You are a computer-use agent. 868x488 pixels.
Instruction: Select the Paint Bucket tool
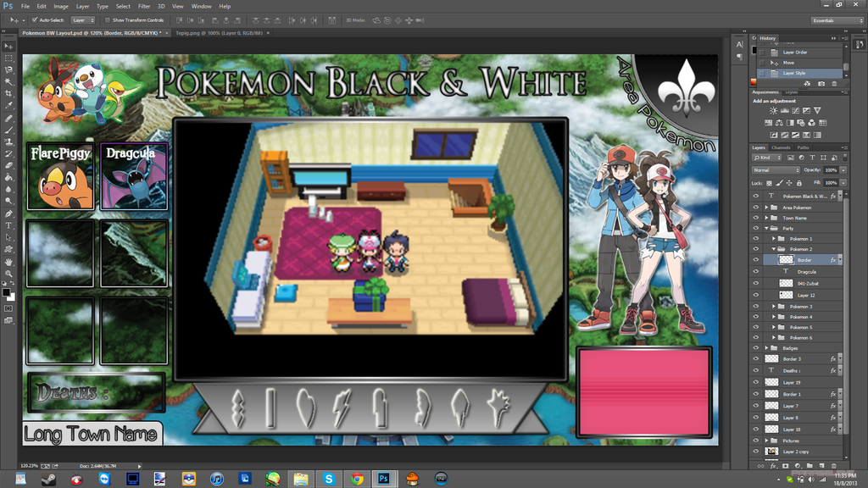coord(8,177)
